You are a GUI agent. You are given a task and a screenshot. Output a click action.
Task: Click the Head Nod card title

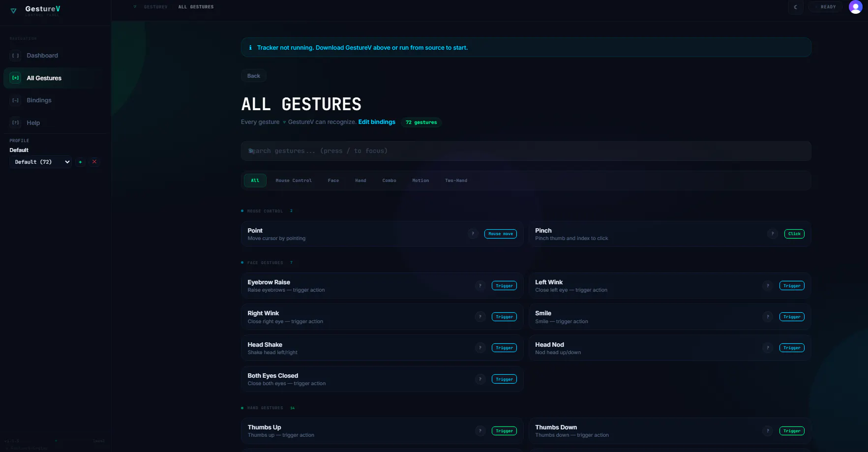[x=549, y=345]
